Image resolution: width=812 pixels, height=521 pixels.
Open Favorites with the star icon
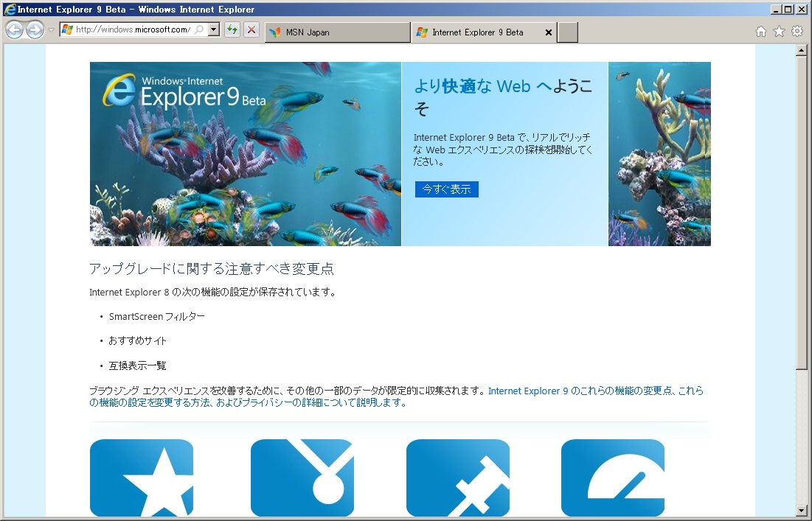779,32
